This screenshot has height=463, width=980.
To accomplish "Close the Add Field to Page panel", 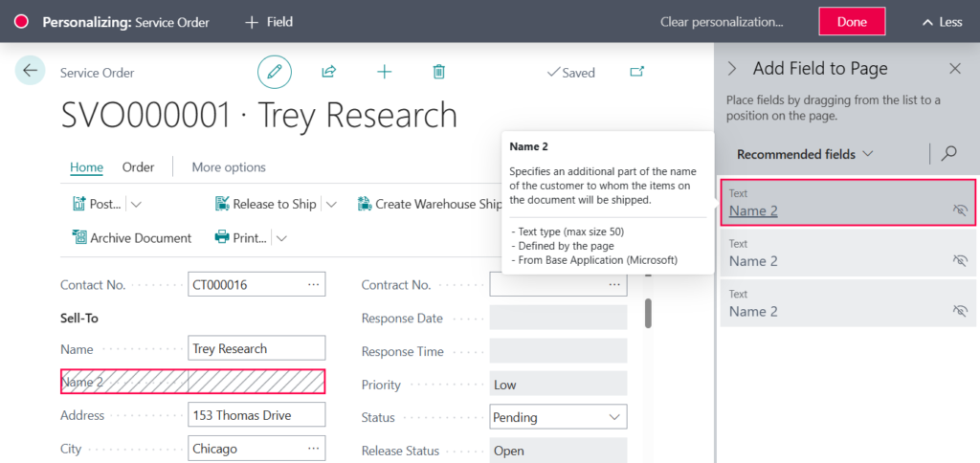I will (x=954, y=69).
